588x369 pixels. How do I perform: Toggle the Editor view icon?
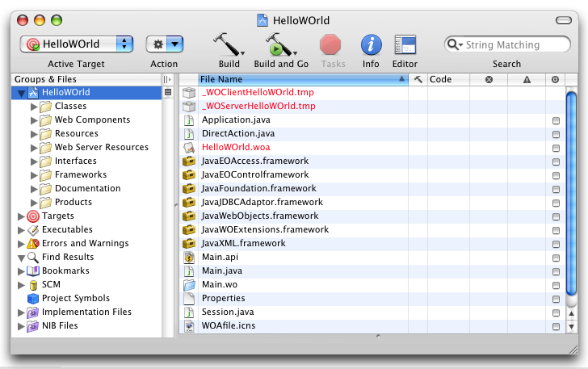pyautogui.click(x=405, y=44)
